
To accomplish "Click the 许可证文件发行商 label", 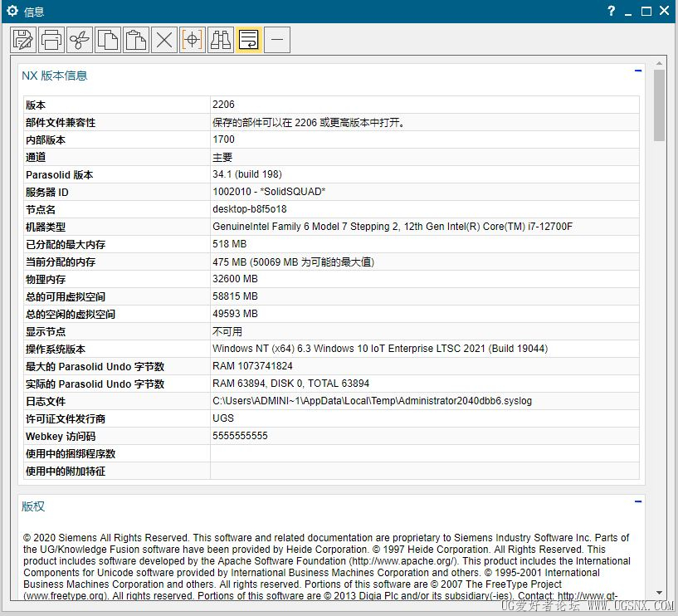I will point(66,418).
